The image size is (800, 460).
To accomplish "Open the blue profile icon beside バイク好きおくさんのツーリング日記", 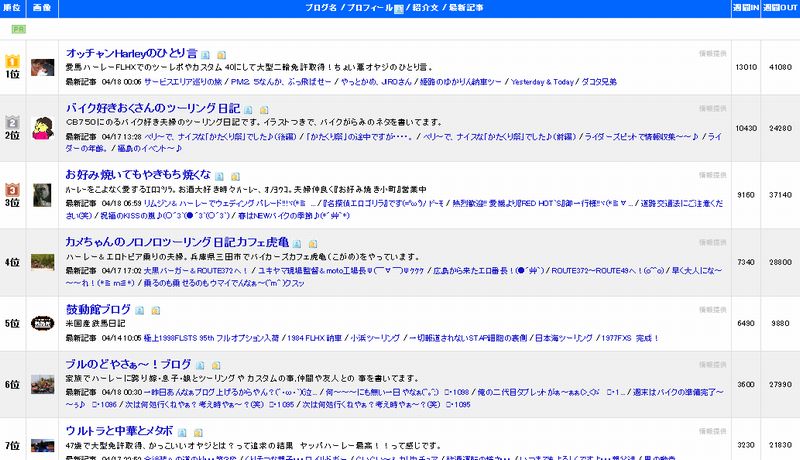I will 248,110.
